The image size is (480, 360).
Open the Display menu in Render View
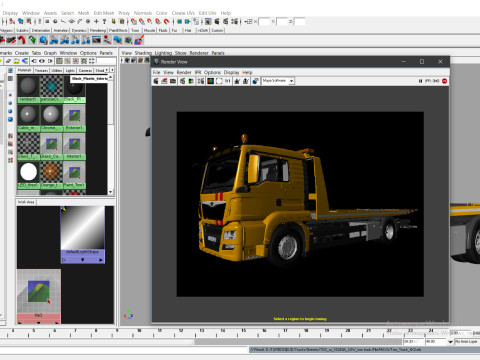point(231,72)
